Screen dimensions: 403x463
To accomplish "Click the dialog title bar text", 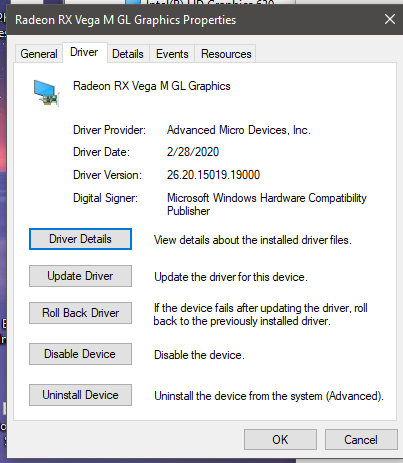I will tap(125, 20).
